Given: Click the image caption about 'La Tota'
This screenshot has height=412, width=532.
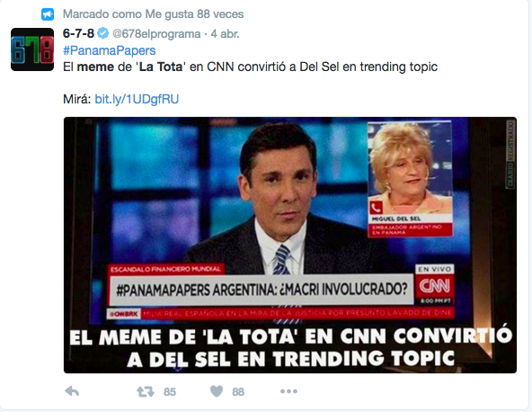Looking at the screenshot, I should 290,347.
